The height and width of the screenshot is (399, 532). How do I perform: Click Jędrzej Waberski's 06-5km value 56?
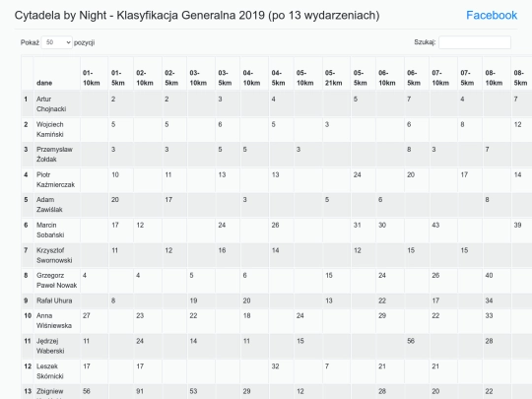411,341
